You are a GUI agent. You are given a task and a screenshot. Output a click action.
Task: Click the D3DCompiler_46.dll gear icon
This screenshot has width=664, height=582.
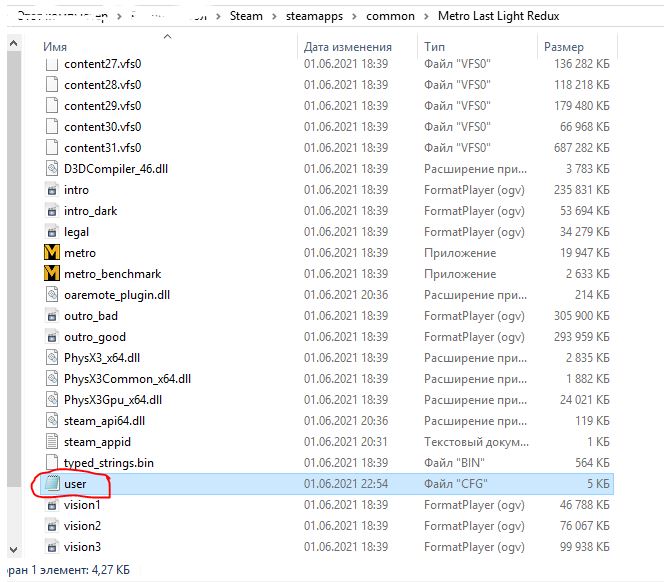[52, 169]
